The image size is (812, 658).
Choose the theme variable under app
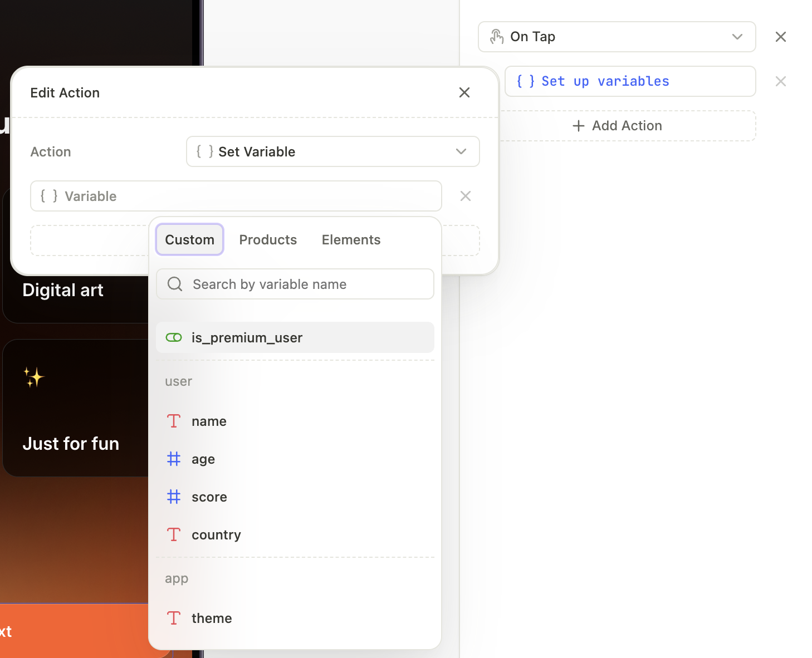(x=295, y=618)
